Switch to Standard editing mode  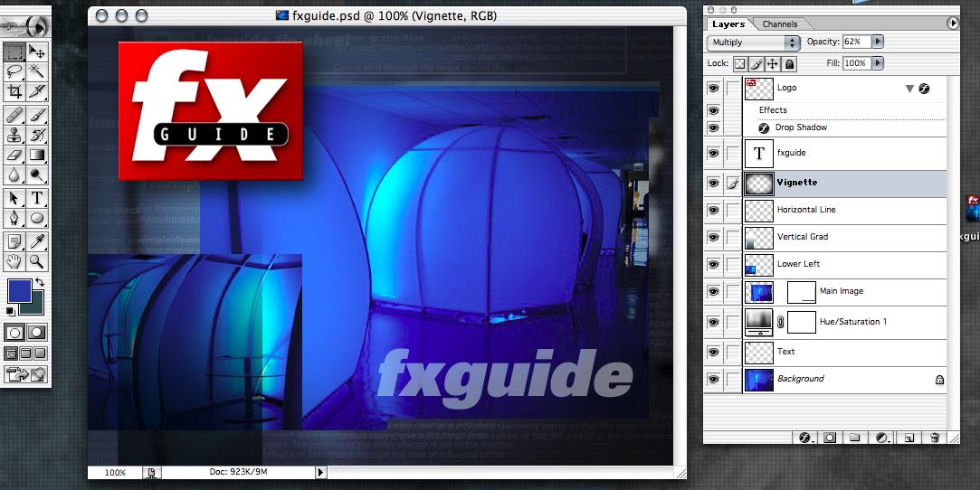click(x=14, y=333)
